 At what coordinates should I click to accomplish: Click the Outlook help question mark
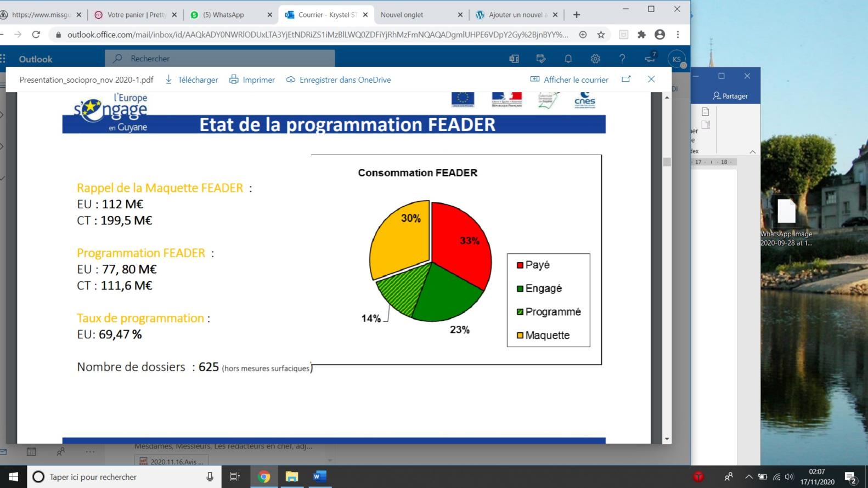[622, 59]
